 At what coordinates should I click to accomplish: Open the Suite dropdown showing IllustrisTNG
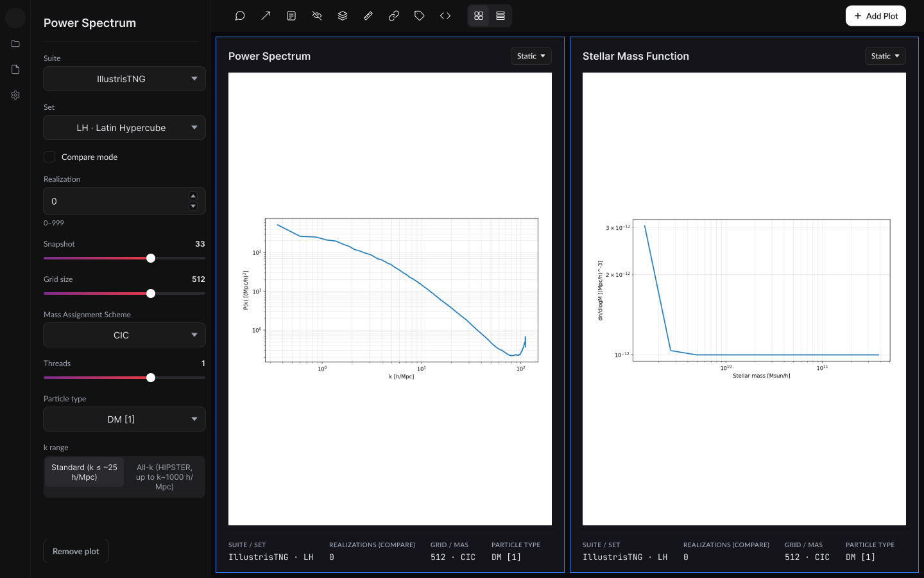tap(124, 79)
